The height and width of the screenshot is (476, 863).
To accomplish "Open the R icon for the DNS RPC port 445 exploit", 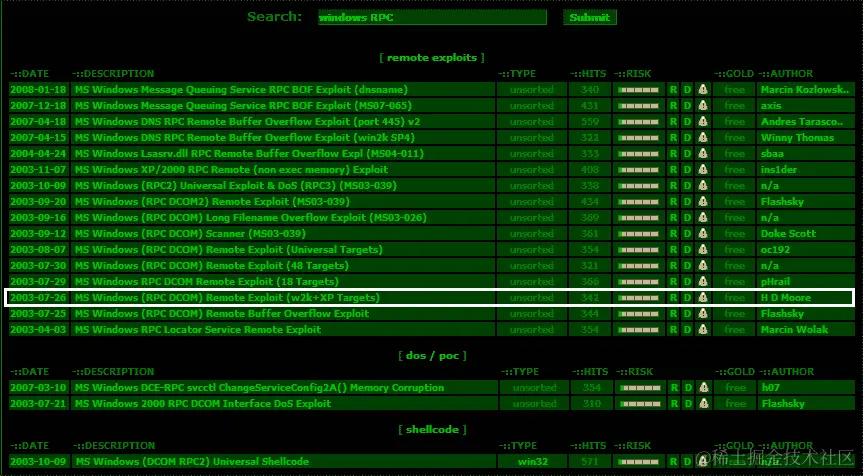I will [673, 122].
